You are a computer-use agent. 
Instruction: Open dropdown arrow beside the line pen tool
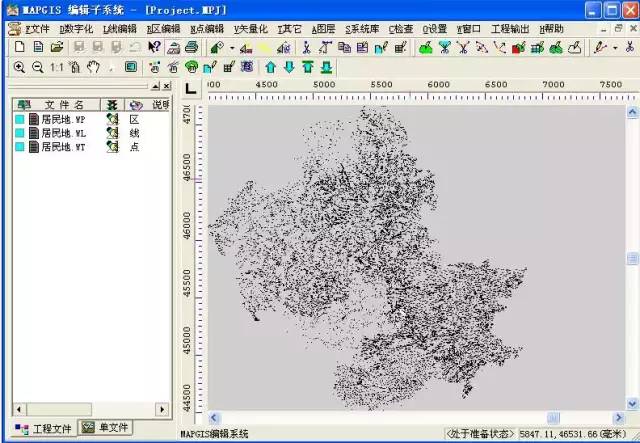pyautogui.click(x=615, y=48)
